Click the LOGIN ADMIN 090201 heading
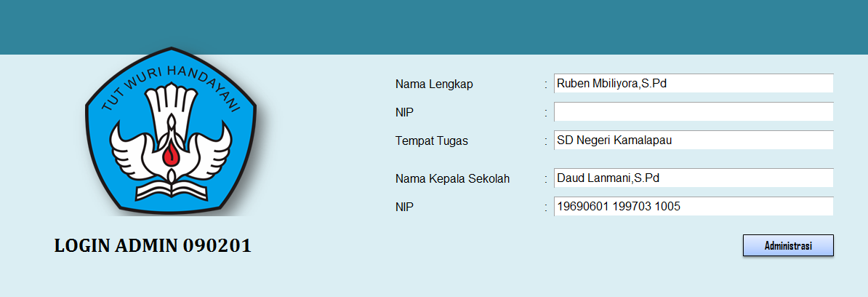This screenshot has height=297, width=868. 153,246
